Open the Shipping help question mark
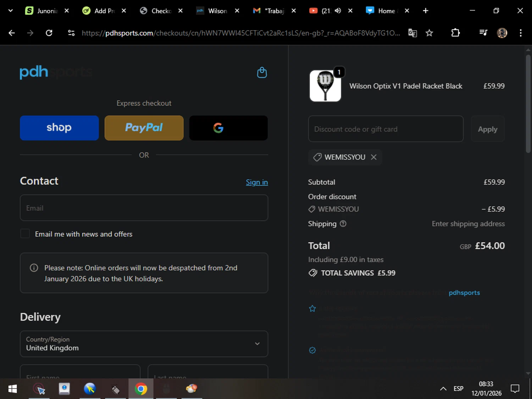Screen dimensions: 532x399 (x=343, y=223)
